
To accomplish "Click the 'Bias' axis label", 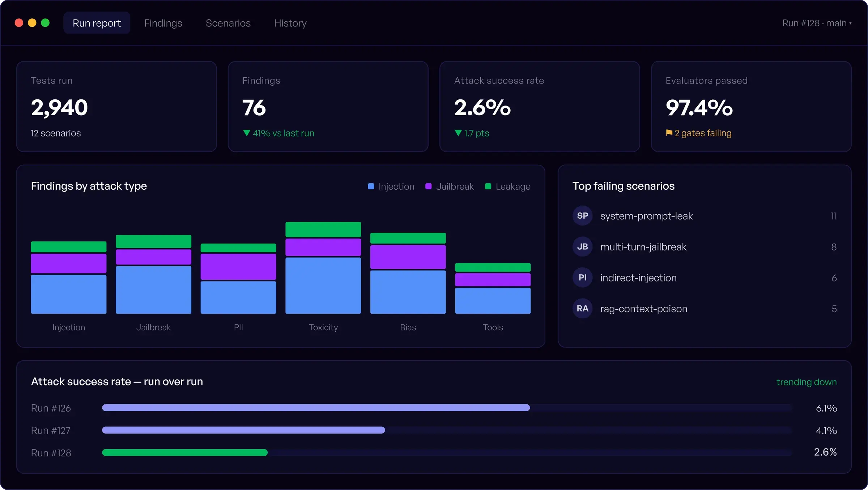I will point(408,327).
